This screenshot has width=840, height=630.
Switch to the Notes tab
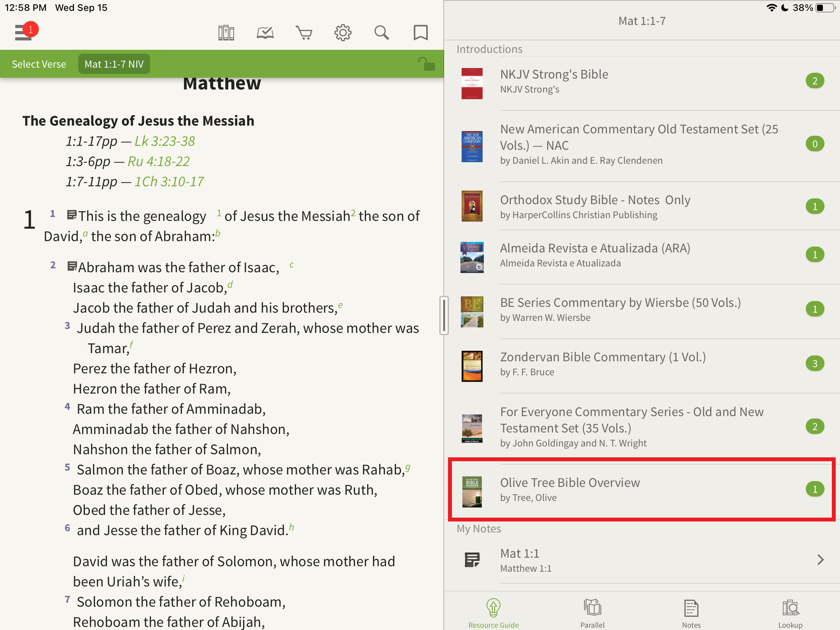[x=691, y=613]
